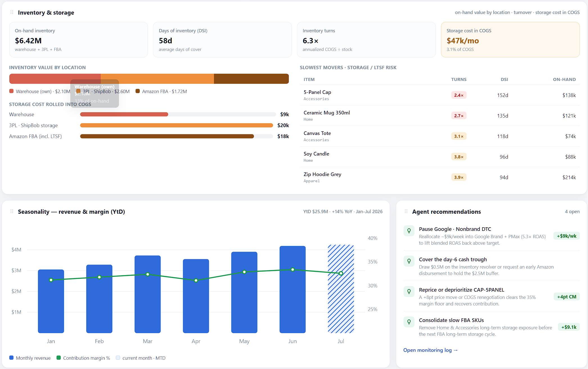Select the Ceramic Mug 350ml row
Screen dimensions: 588x369
tap(440, 116)
